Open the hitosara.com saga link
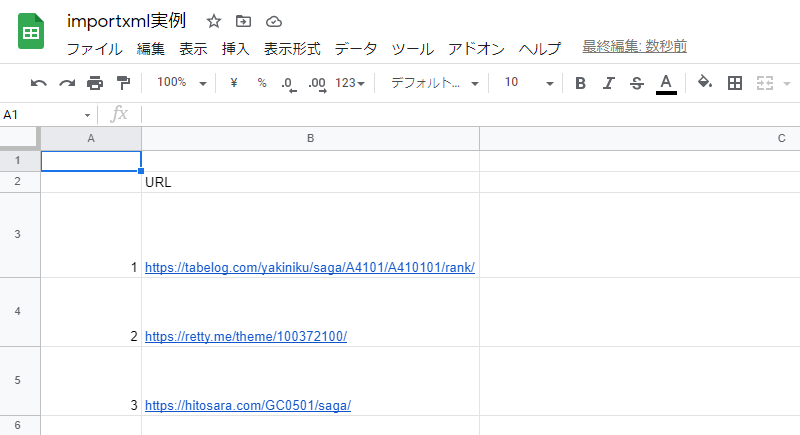Image resolution: width=800 pixels, height=435 pixels. coord(248,405)
